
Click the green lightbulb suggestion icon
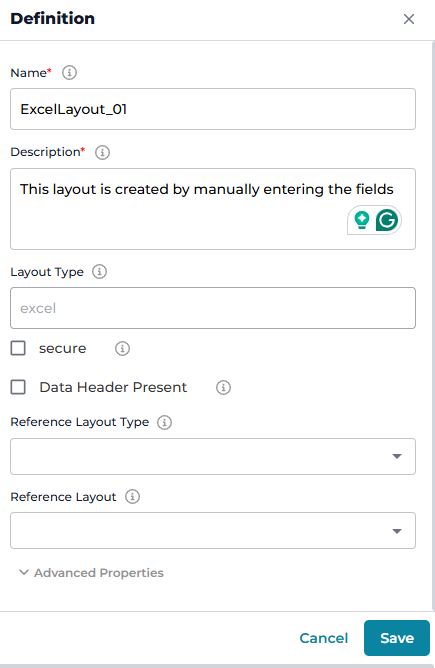click(362, 220)
